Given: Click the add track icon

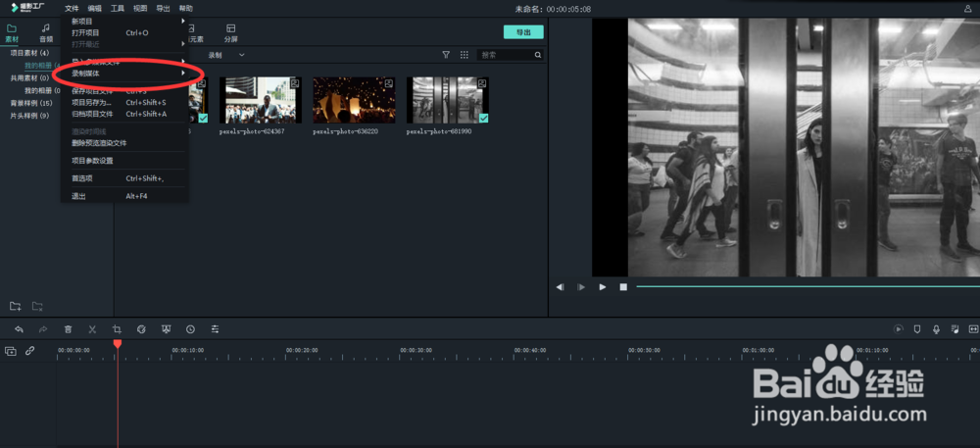Looking at the screenshot, I should coord(11,351).
